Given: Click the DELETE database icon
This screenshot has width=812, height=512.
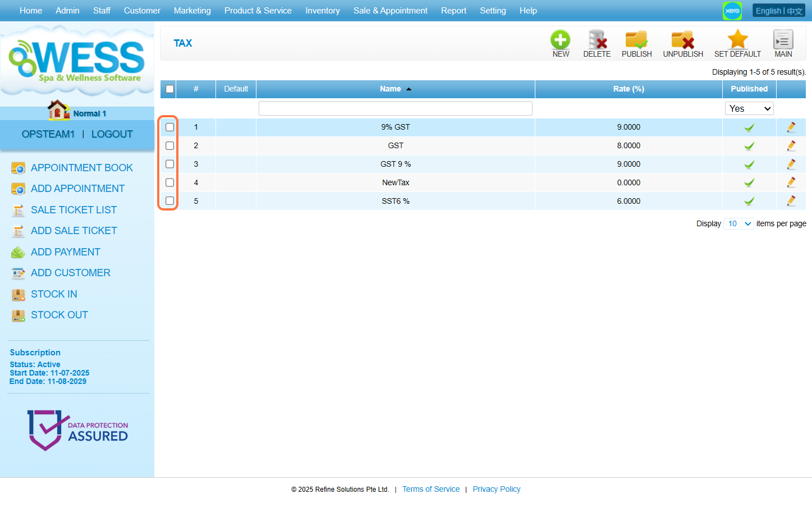Looking at the screenshot, I should point(597,40).
